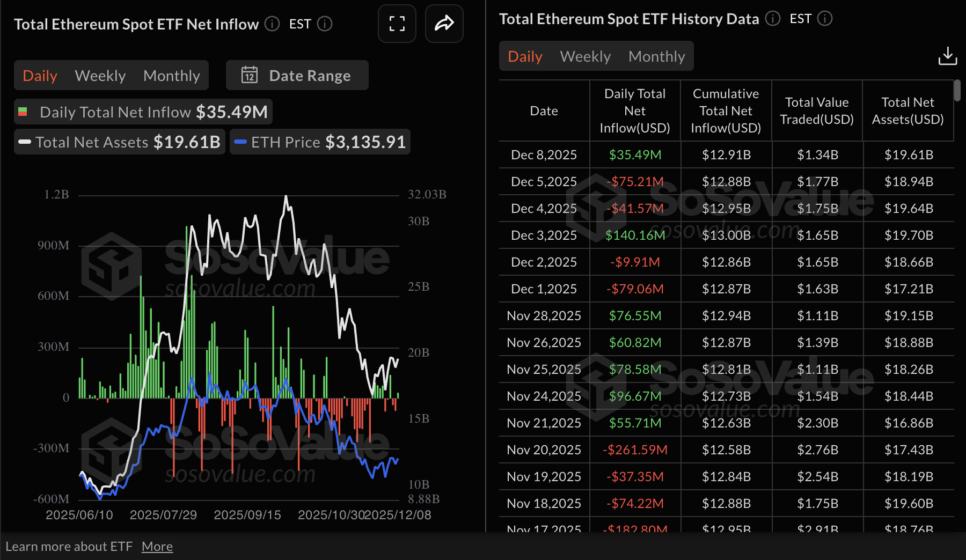Click the calendar icon in Date Range
966x560 pixels.
(x=248, y=75)
